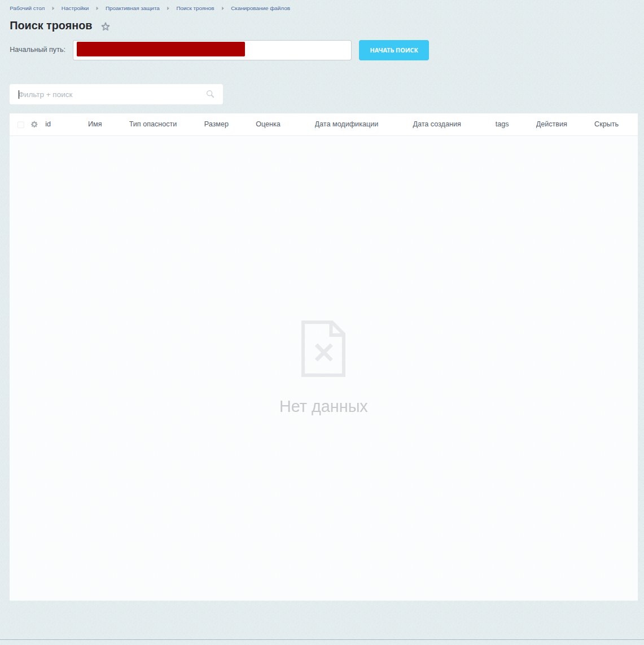Sort by Дата модификации column
Viewport: 644px width, 645px height.
coord(347,124)
